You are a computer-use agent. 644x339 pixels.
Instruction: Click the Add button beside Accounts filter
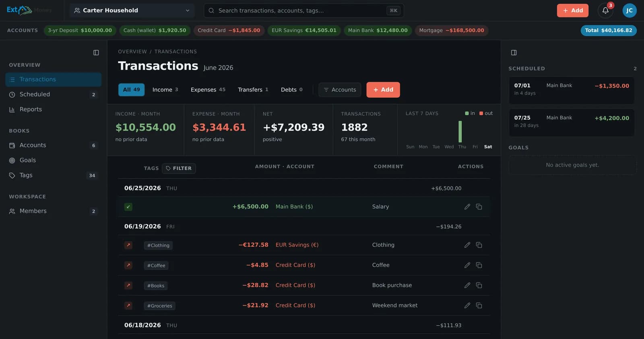tap(383, 90)
